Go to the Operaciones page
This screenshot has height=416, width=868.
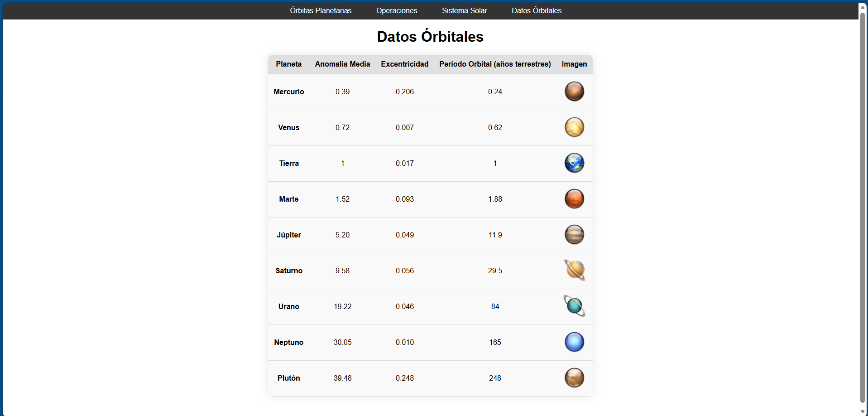tap(397, 10)
